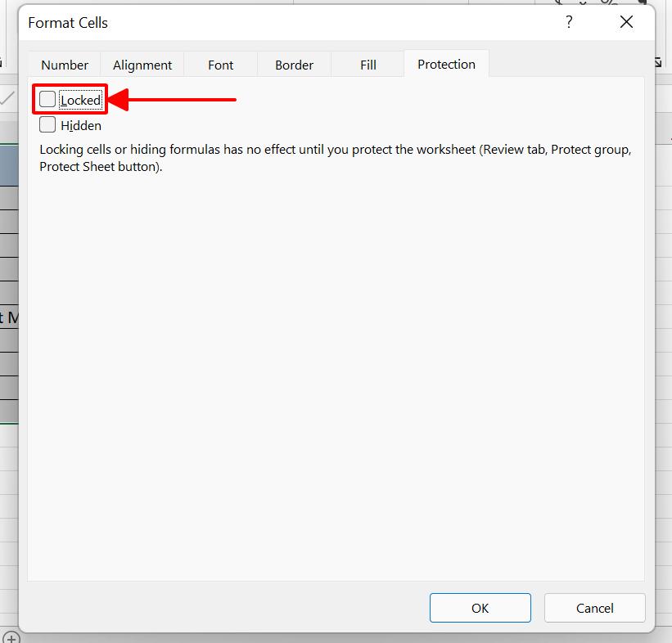Click the partially hidden "t M" cell
The height and width of the screenshot is (643, 672).
point(8,317)
